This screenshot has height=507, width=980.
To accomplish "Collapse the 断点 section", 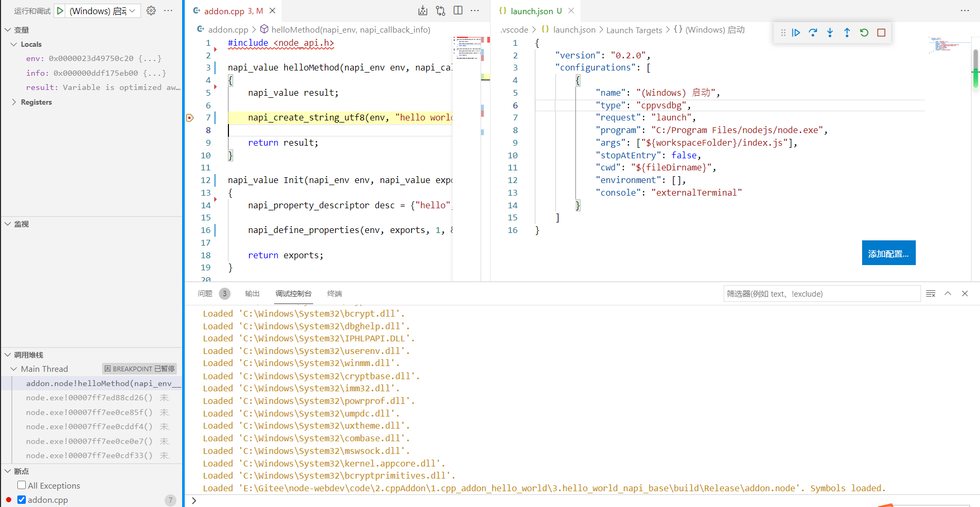I will (8, 471).
